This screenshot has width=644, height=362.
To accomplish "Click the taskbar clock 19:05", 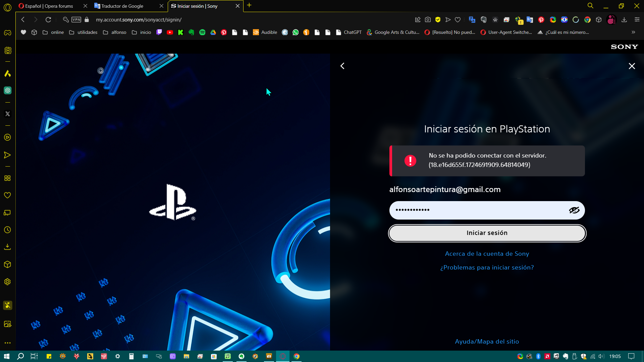I will pyautogui.click(x=615, y=356).
